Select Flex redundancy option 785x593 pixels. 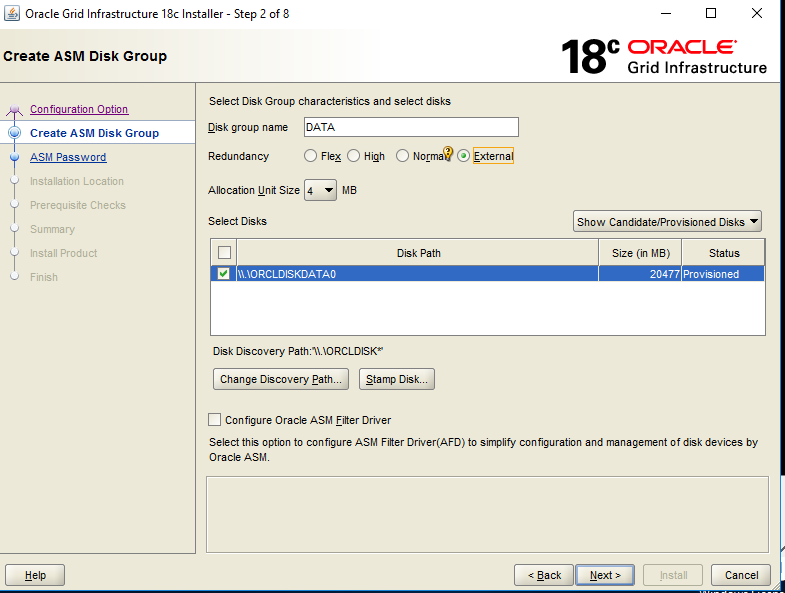[x=310, y=156]
